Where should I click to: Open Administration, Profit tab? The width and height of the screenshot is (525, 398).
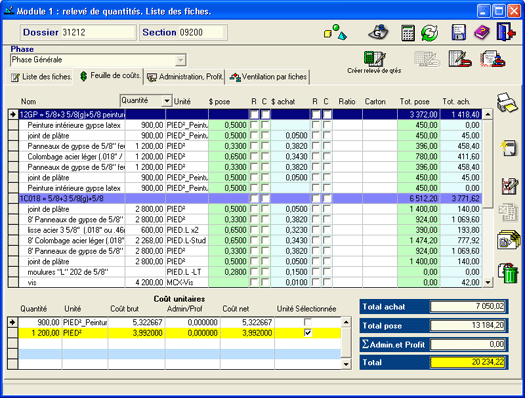coord(185,77)
